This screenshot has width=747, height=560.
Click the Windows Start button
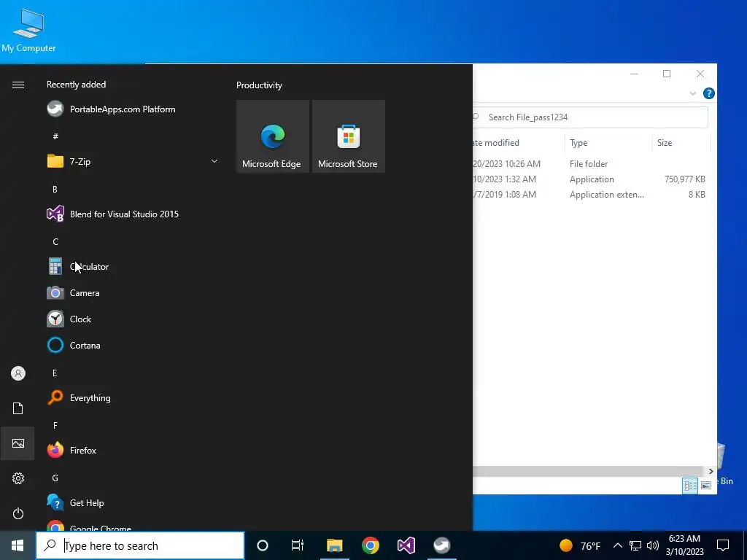18,545
